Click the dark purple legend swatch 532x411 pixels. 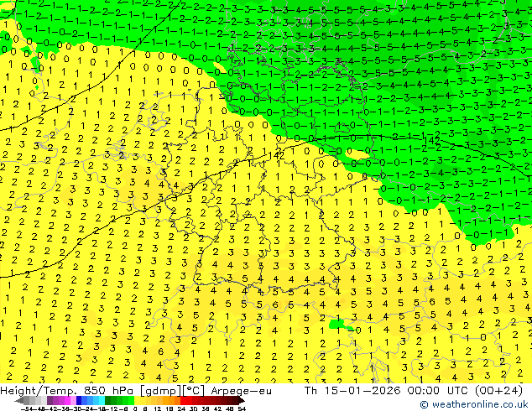pyautogui.click(x=50, y=400)
